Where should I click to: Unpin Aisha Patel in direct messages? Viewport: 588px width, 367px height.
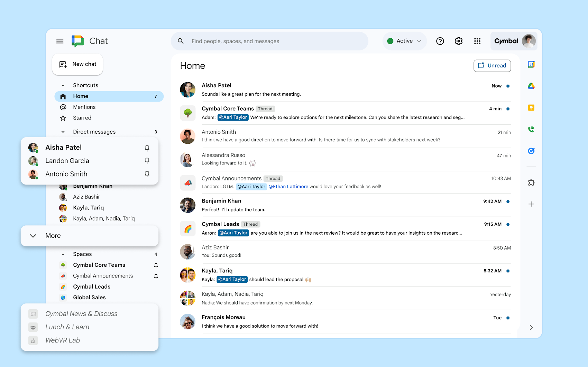point(147,148)
